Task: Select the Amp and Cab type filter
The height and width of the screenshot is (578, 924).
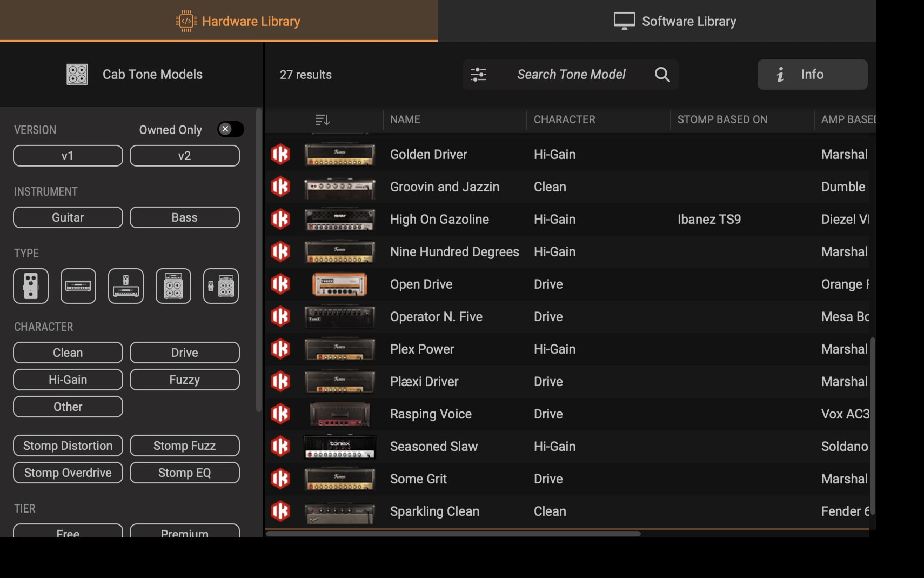Action: click(x=173, y=286)
